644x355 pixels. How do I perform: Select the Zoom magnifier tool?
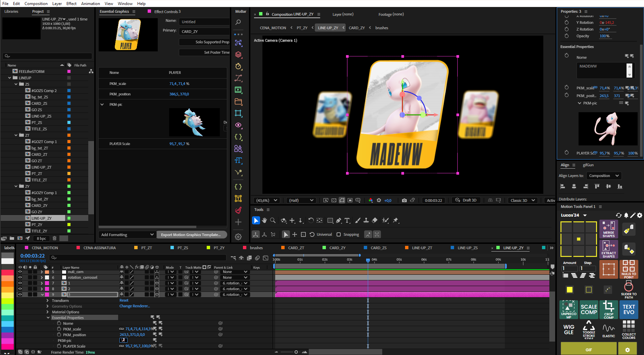pyautogui.click(x=273, y=220)
